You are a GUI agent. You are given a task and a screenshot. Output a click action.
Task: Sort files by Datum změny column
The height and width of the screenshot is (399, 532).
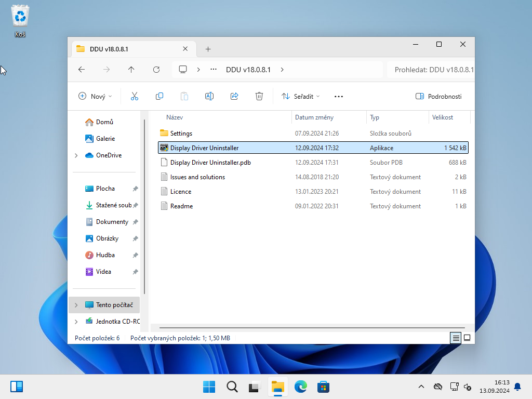click(314, 117)
